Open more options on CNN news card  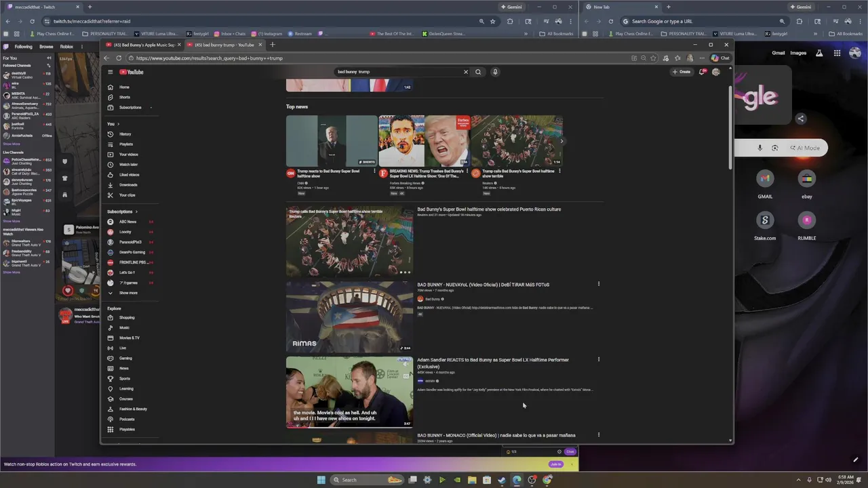click(x=374, y=171)
